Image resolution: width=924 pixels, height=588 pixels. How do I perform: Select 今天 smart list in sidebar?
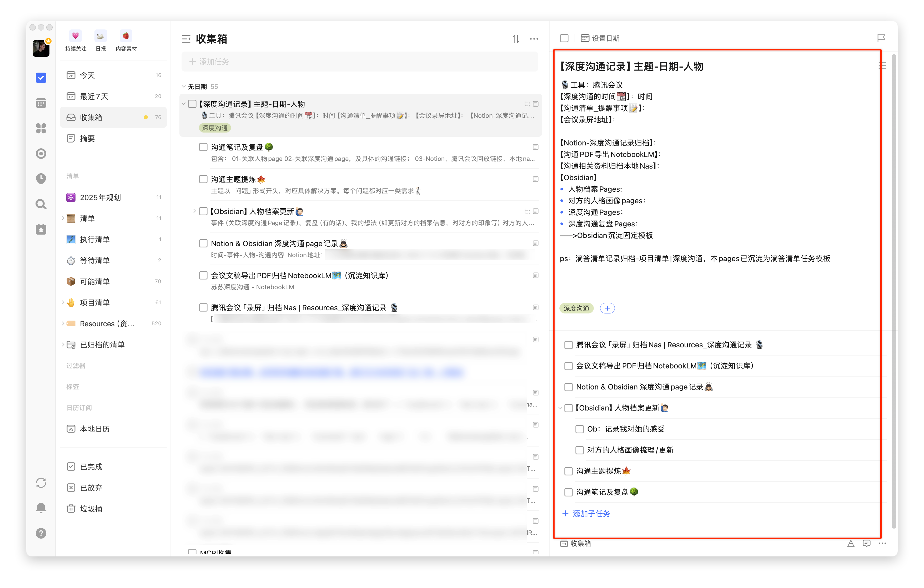click(x=88, y=75)
